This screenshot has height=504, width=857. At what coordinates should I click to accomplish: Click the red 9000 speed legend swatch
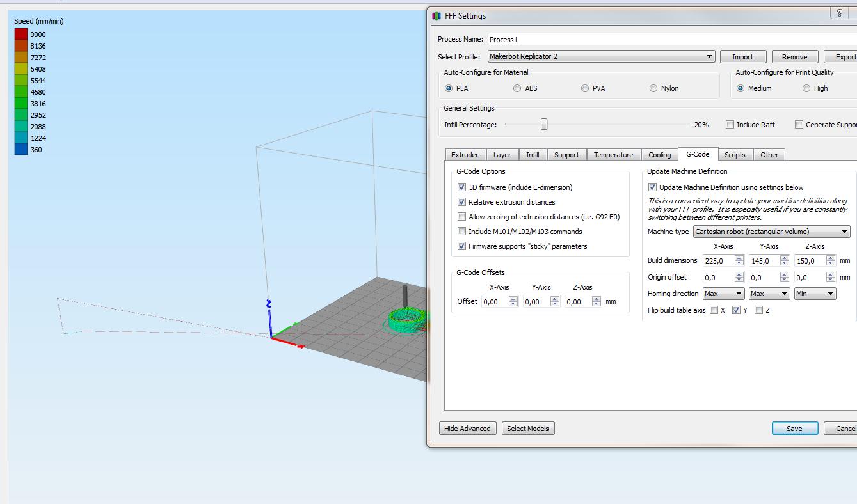21,35
